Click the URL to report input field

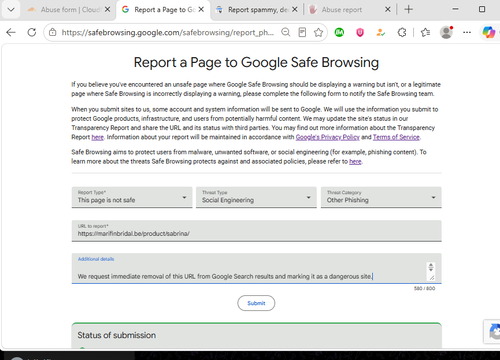(x=256, y=231)
